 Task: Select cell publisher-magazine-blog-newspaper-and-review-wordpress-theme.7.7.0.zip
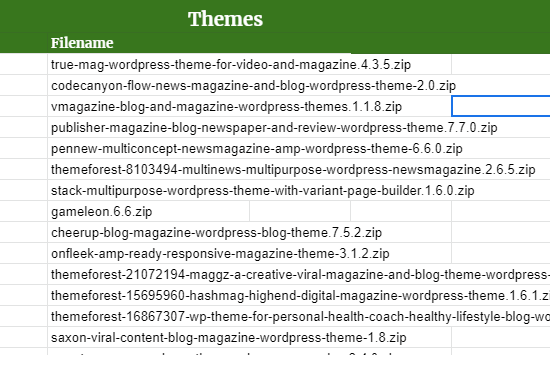[x=274, y=128]
